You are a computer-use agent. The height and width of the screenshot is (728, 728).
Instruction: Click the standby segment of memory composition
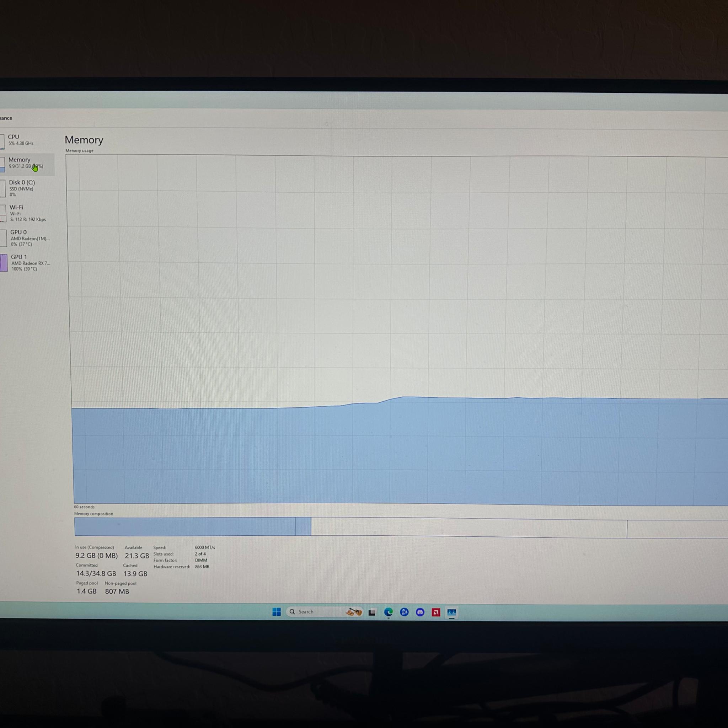469,528
